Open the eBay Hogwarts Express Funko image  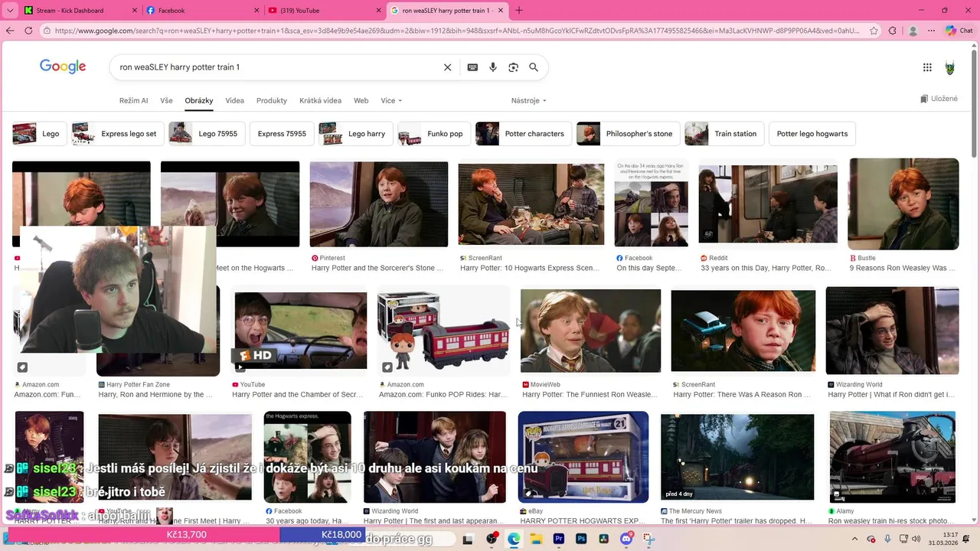583,457
